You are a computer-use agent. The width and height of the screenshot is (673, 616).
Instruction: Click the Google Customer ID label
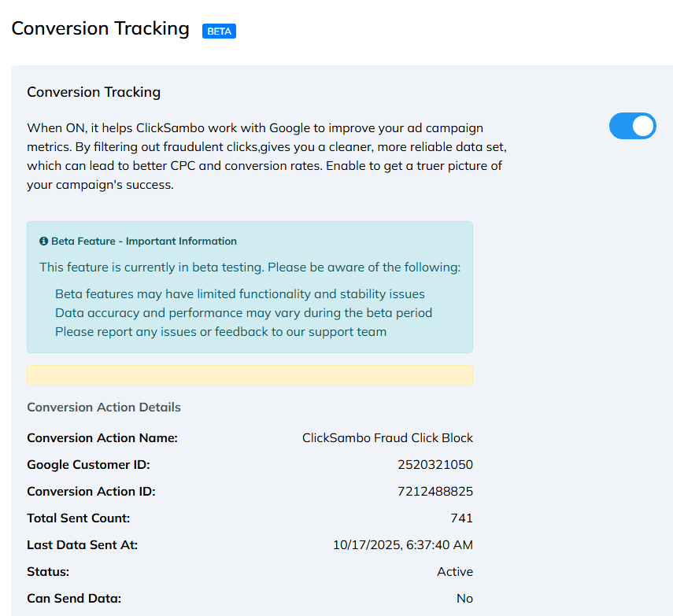[x=88, y=465]
